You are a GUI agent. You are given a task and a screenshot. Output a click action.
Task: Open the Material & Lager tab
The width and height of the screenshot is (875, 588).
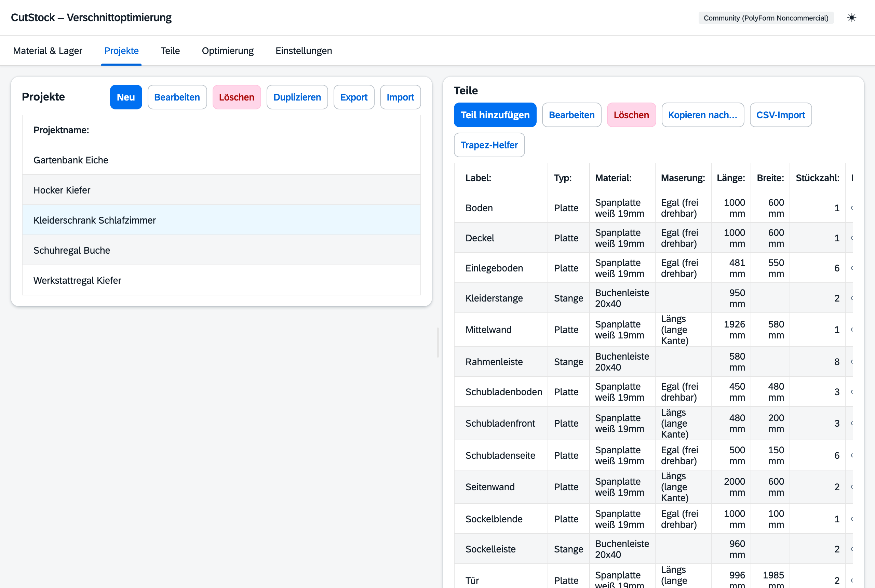pyautogui.click(x=48, y=51)
